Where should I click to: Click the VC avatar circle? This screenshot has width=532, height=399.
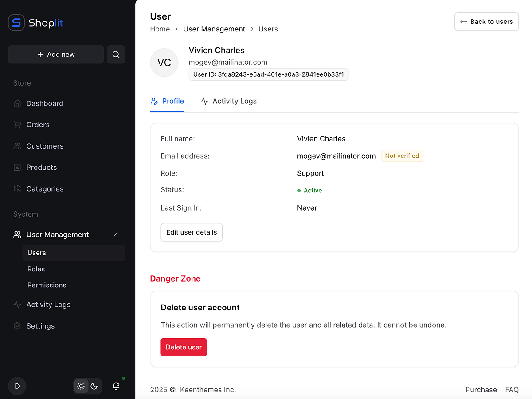point(164,63)
